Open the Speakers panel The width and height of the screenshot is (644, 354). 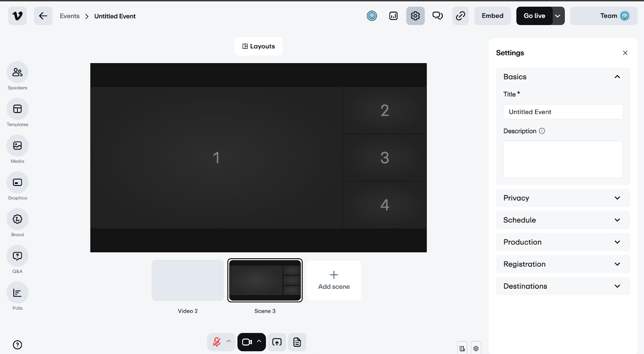tap(17, 72)
